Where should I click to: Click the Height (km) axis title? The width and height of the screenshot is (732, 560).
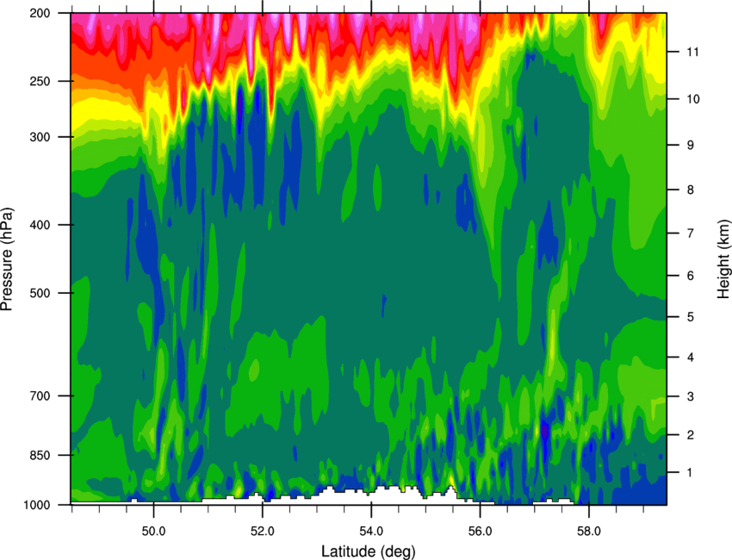723,259
